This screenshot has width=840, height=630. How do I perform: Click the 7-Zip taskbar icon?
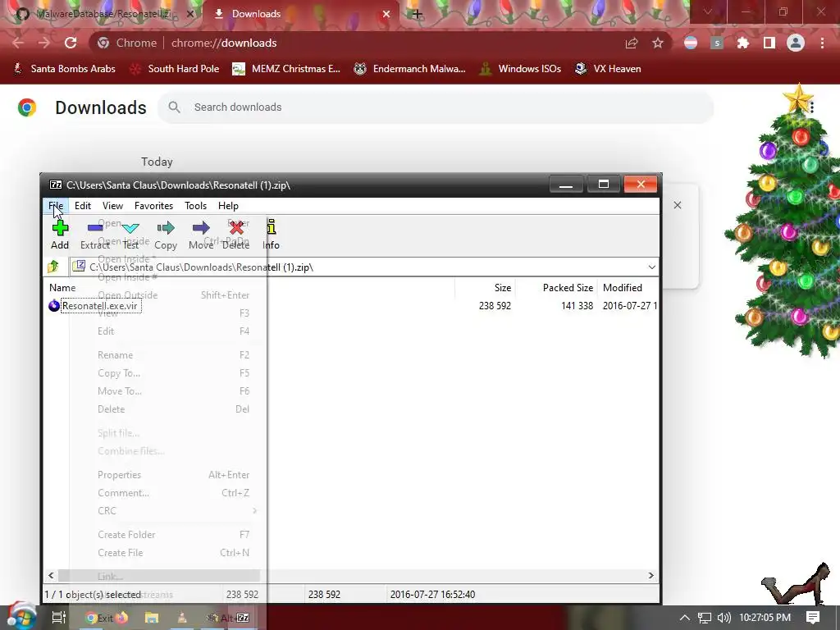(x=243, y=618)
